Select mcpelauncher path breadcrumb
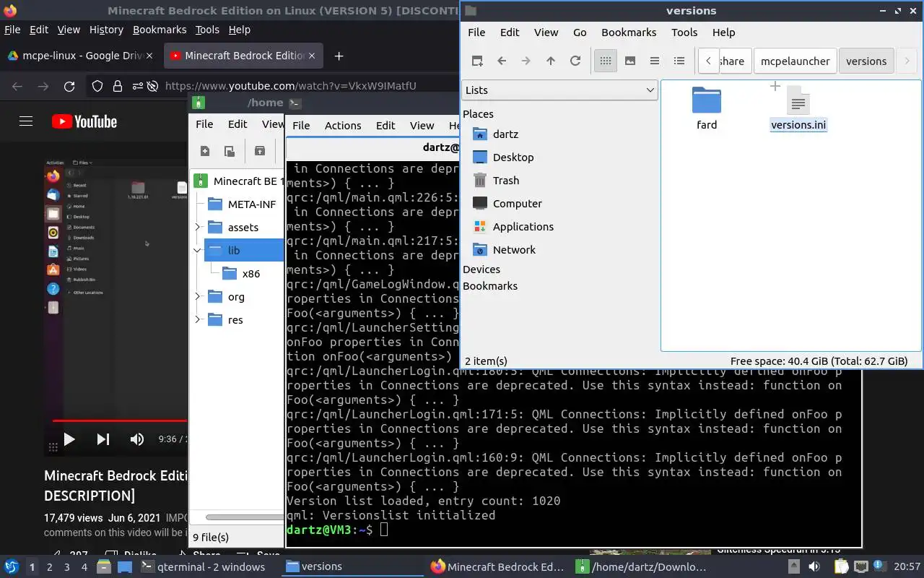 [795, 61]
